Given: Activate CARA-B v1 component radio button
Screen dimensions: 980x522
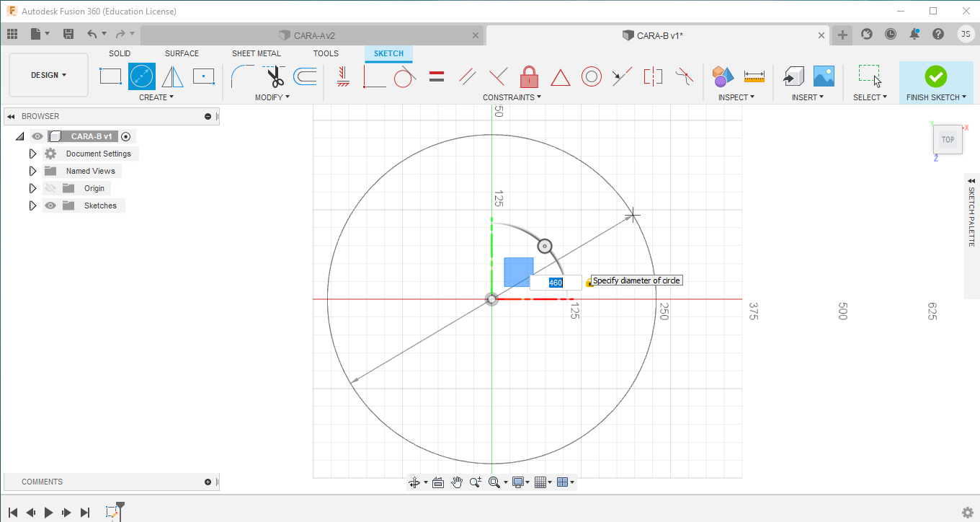Looking at the screenshot, I should point(126,136).
